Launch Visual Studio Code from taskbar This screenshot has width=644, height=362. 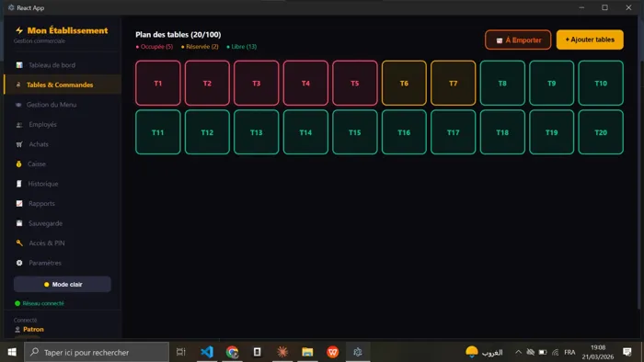[207, 352]
